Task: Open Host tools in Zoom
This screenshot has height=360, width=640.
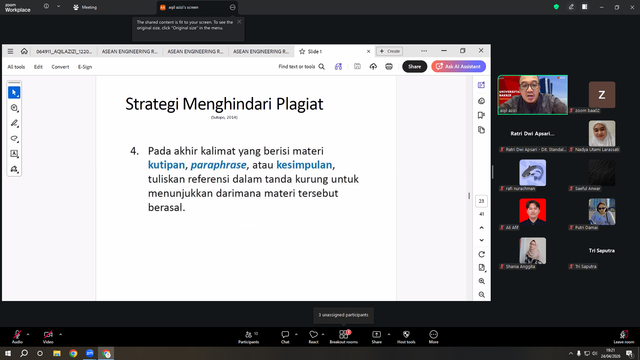Action: pos(406,337)
